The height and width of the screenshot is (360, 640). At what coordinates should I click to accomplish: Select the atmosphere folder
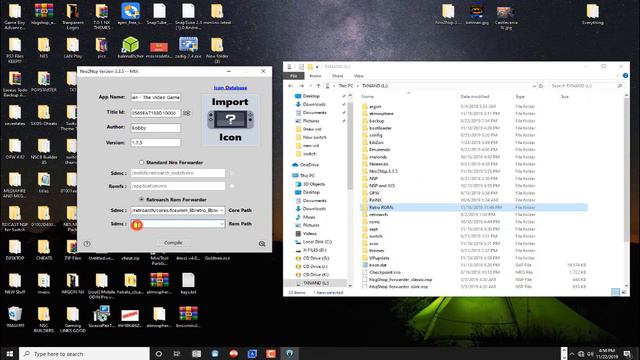[381, 113]
